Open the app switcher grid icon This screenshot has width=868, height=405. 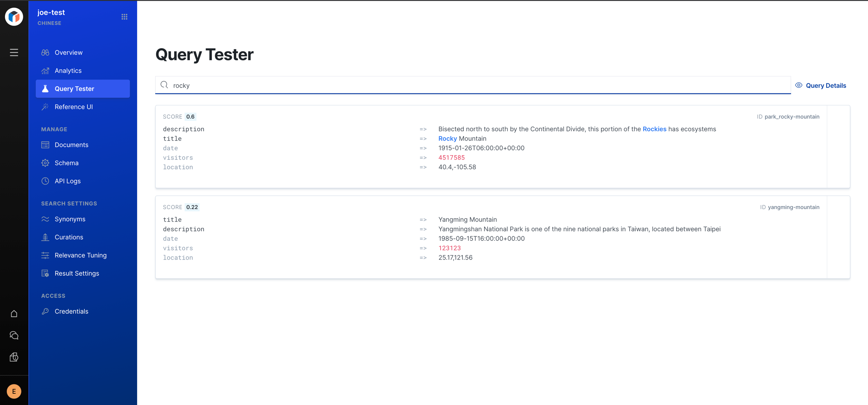(x=124, y=17)
